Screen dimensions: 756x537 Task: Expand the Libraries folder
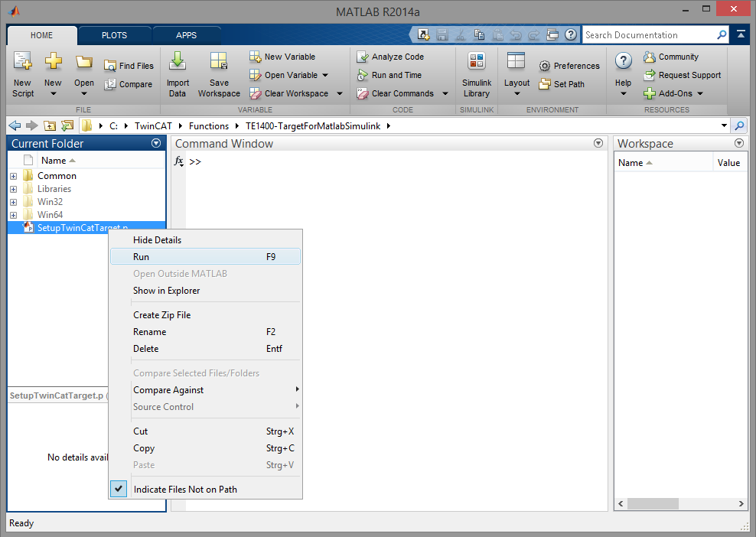(14, 190)
